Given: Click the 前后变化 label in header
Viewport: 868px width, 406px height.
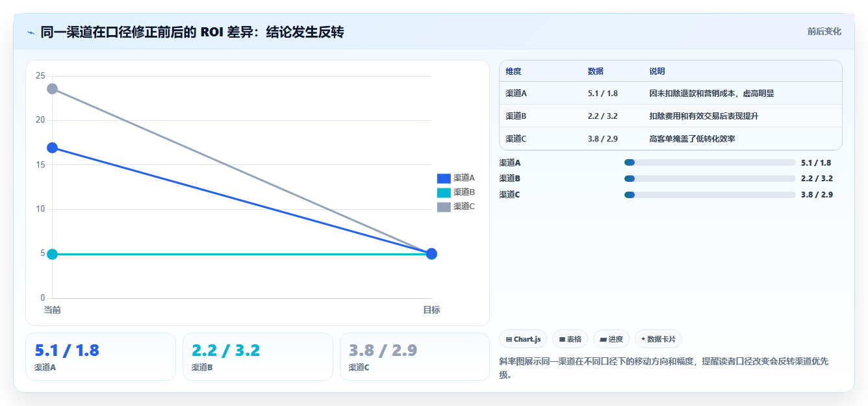Looking at the screenshot, I should (x=824, y=31).
